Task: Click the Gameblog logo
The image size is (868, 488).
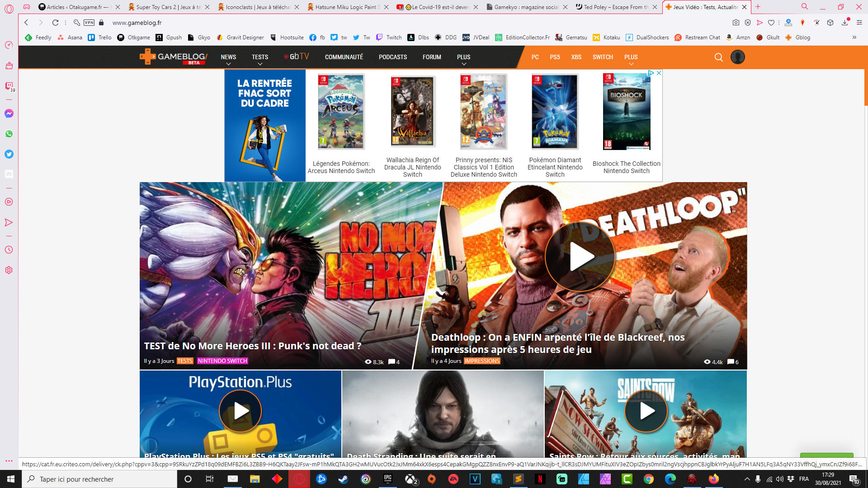Action: pos(174,57)
